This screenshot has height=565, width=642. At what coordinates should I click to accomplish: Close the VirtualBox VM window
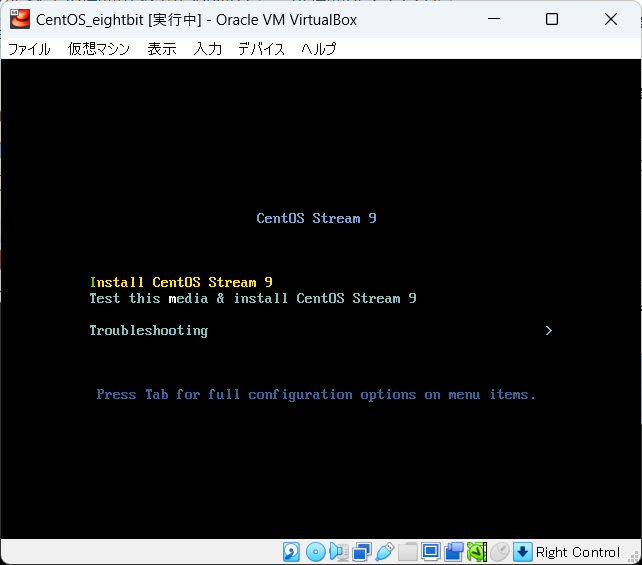click(611, 19)
